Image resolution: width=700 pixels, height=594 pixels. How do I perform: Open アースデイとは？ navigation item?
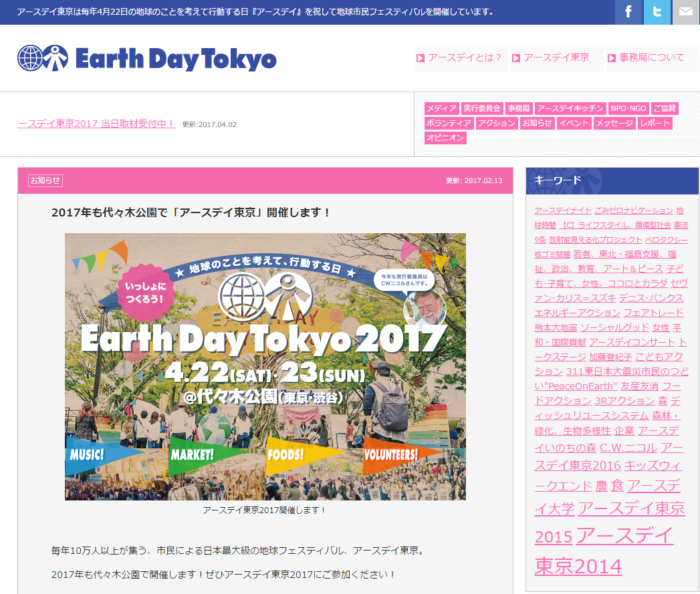tap(460, 57)
